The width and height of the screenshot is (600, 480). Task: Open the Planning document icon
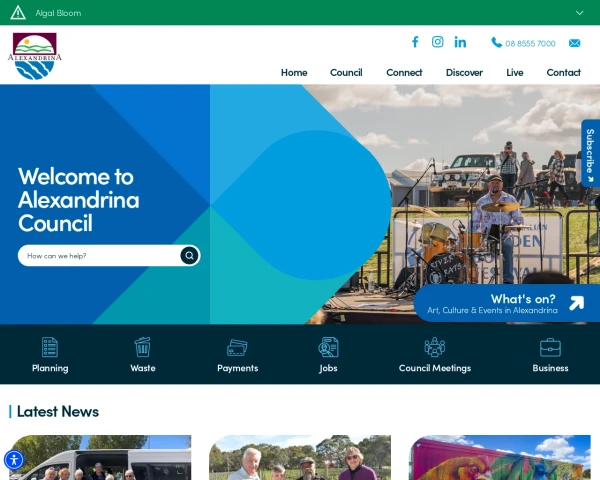pyautogui.click(x=50, y=347)
